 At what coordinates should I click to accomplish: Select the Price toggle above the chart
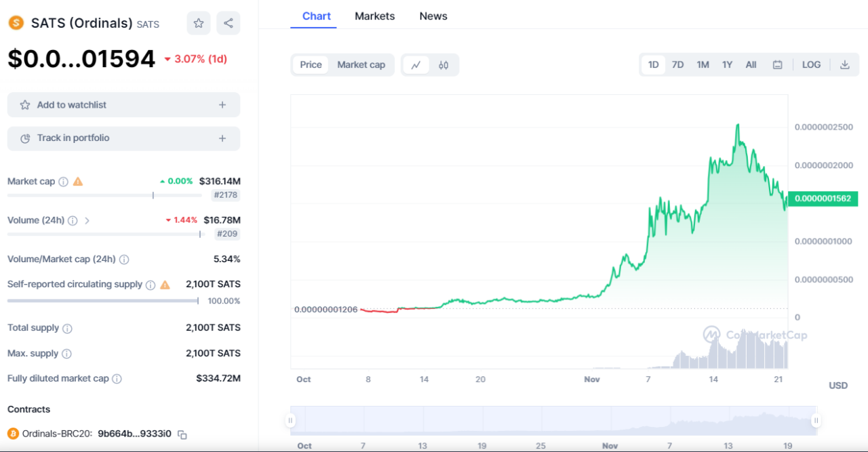[311, 64]
